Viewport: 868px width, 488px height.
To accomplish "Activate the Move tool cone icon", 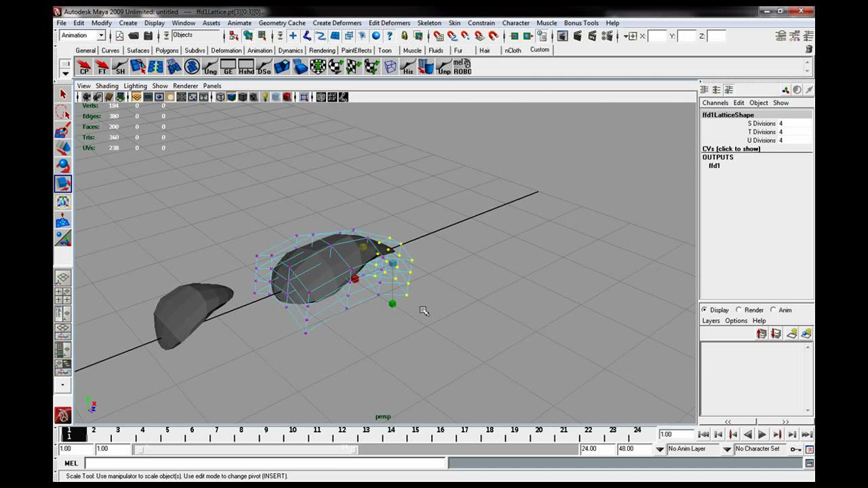I will [x=63, y=148].
